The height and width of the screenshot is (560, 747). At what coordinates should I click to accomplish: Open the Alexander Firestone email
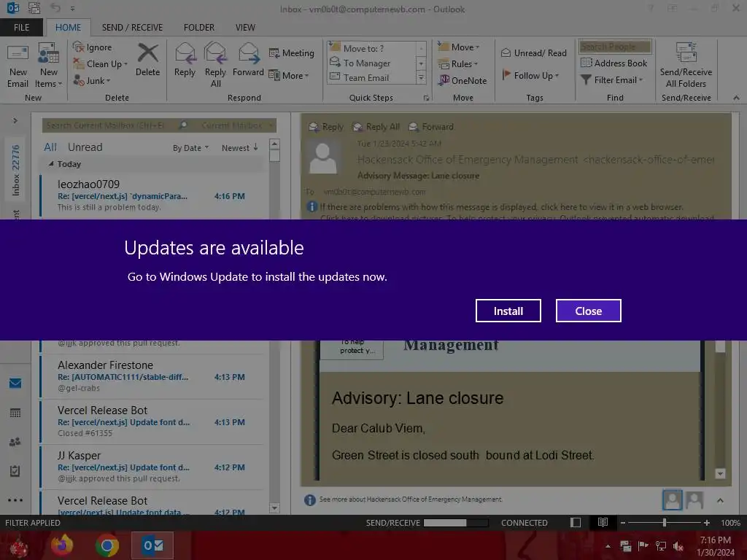tap(152, 376)
